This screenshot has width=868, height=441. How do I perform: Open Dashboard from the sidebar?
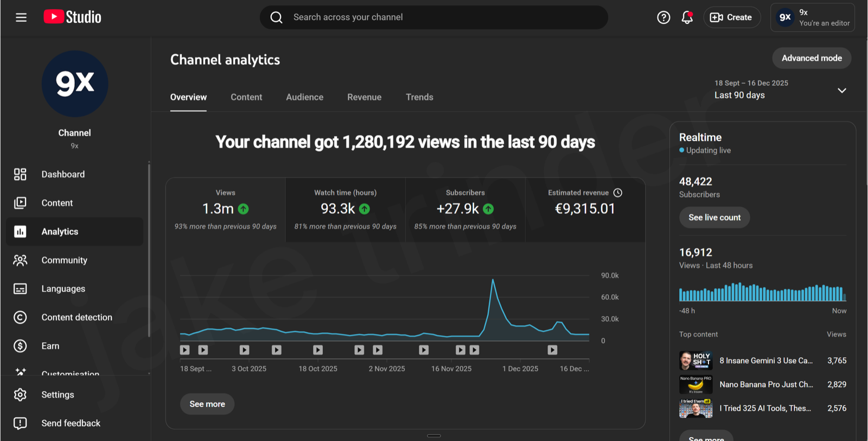pos(75,174)
